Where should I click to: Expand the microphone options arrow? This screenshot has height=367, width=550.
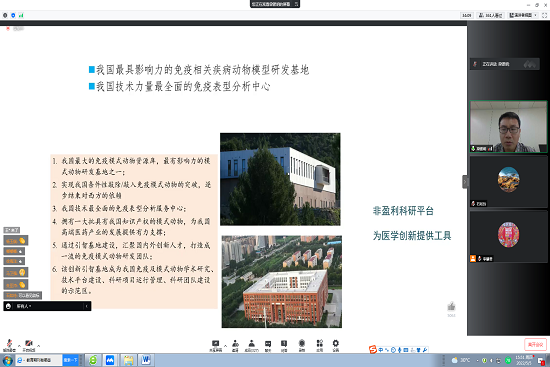point(19,346)
